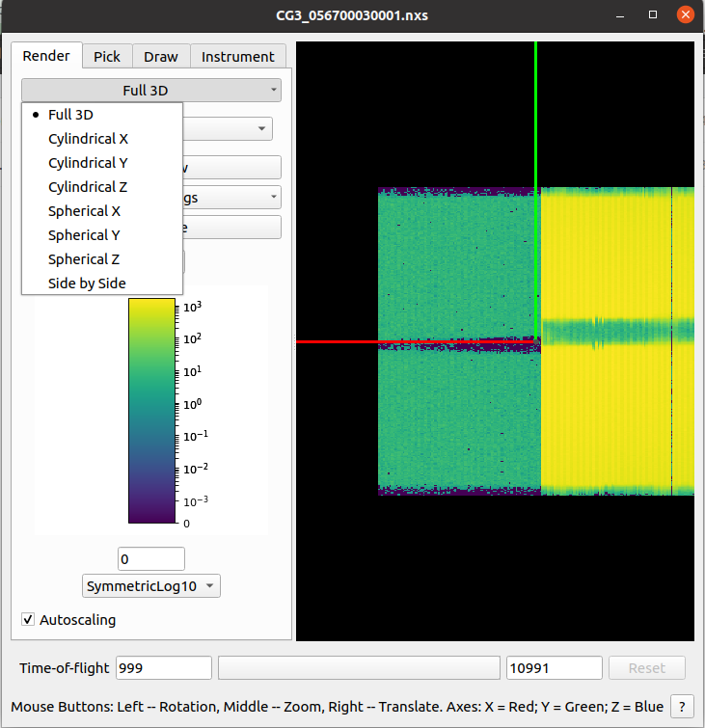Toggle the Autoscaling checkbox
Viewport: 705px width, 728px height.
pos(28,619)
